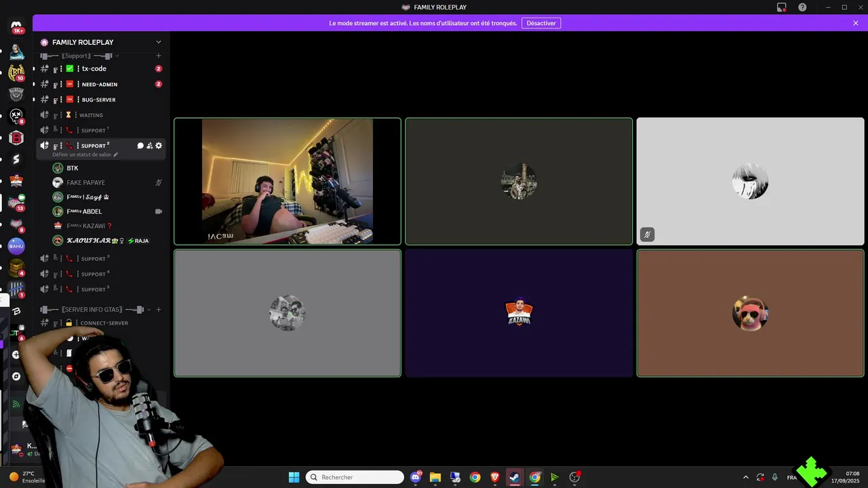
Task: Open CONNECT-SERVER channel
Action: tap(100, 323)
